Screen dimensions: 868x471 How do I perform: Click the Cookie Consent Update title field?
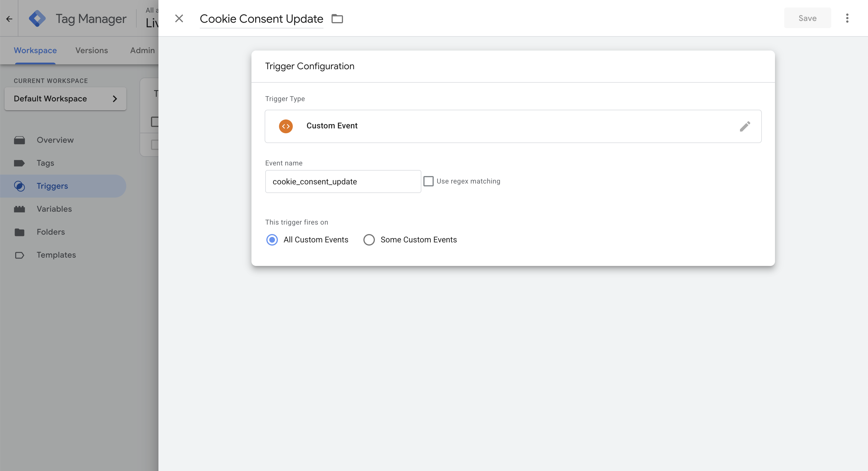click(x=261, y=19)
